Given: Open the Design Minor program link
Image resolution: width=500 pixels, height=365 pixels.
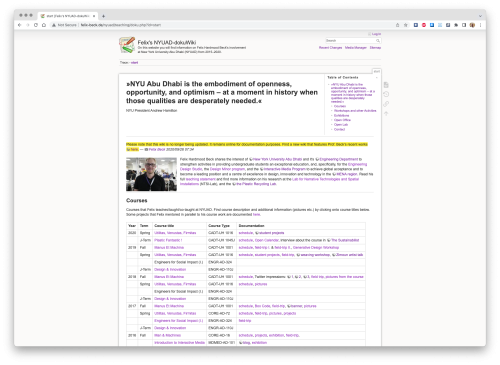Looking at the screenshot, I should pyautogui.click(x=227, y=169).
